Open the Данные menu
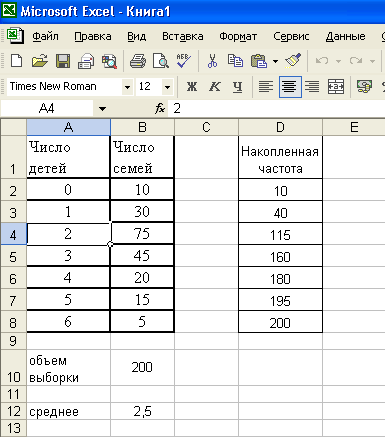385x437 pixels. (345, 36)
